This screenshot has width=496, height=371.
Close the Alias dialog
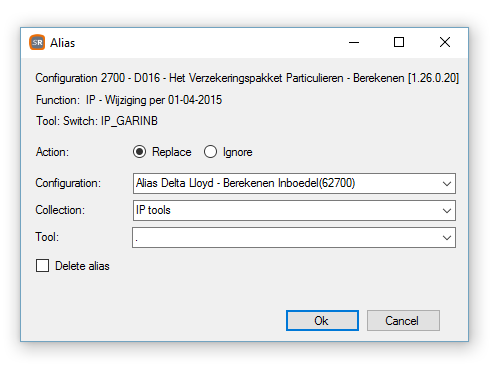click(x=445, y=42)
